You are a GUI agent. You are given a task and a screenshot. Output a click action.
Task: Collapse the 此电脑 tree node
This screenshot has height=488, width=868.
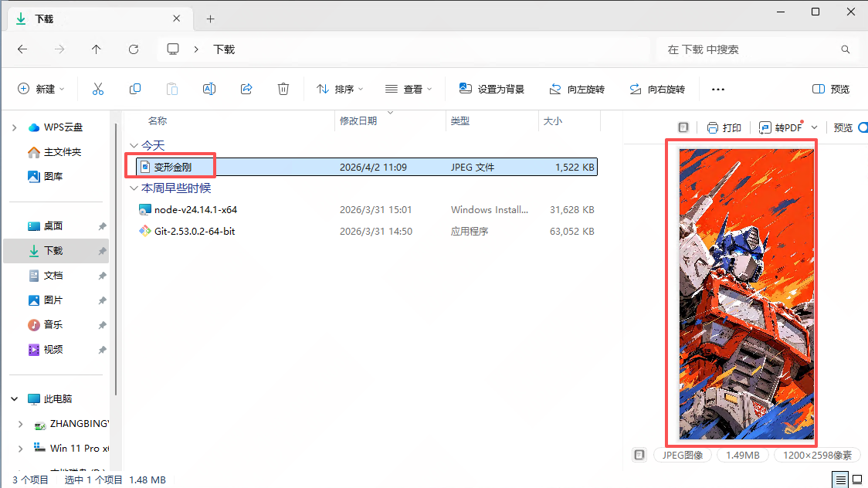[15, 399]
